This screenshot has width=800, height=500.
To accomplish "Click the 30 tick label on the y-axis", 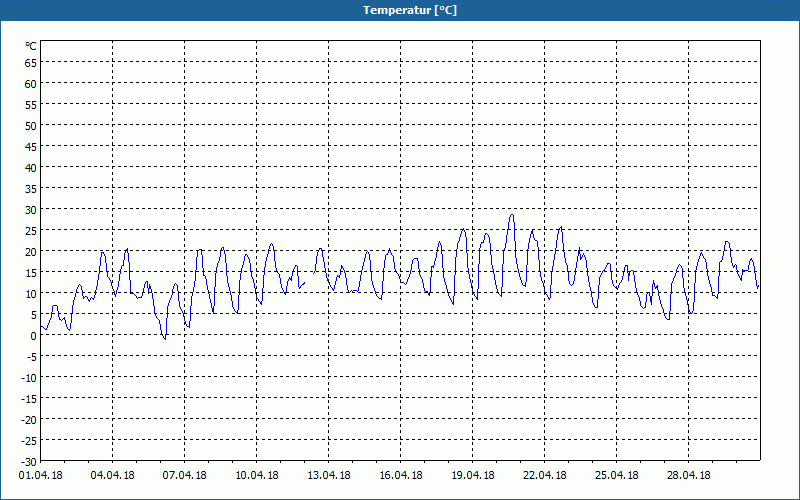I will 31,209.
